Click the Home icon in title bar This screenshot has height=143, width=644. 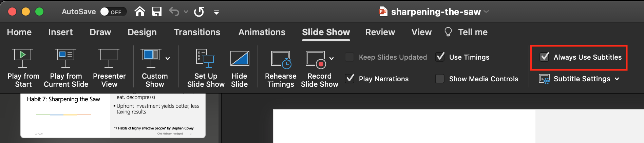tap(140, 12)
